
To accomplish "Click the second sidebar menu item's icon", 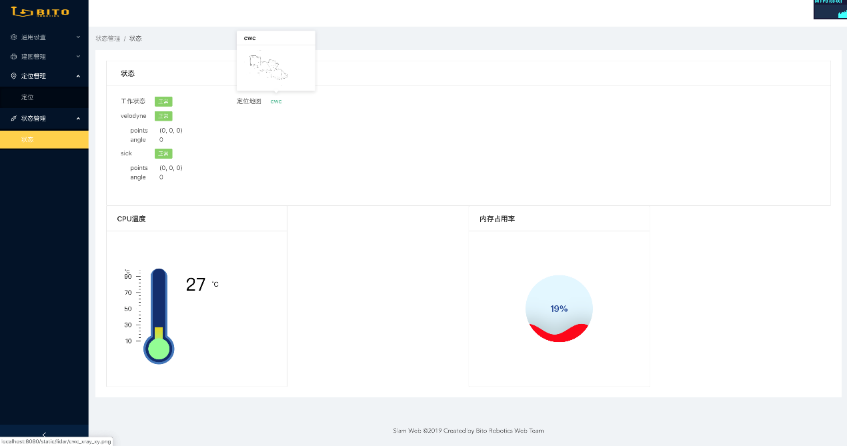I will click(x=13, y=57).
